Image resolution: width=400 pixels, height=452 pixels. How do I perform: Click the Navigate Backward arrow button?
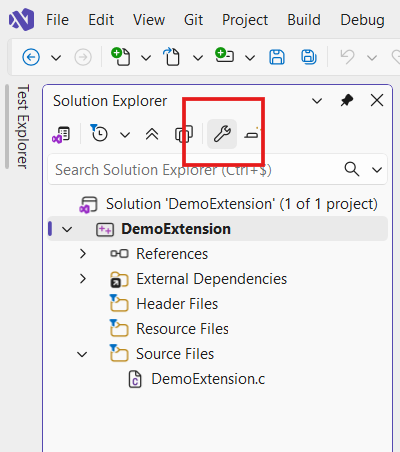coord(31,57)
